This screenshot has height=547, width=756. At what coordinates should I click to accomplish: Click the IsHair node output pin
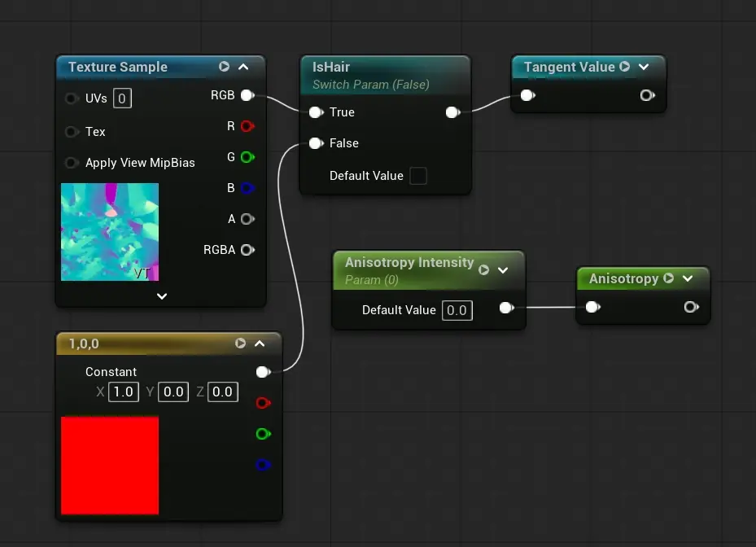pos(452,112)
